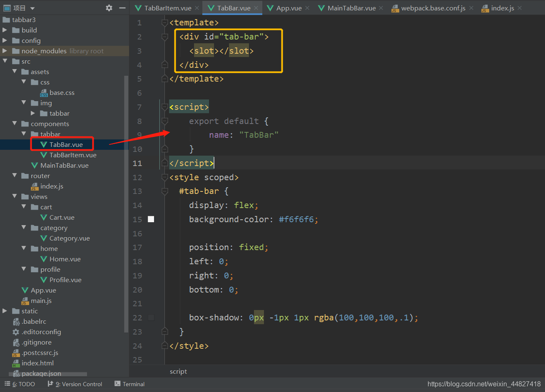Open the Version Control tool window

click(75, 384)
